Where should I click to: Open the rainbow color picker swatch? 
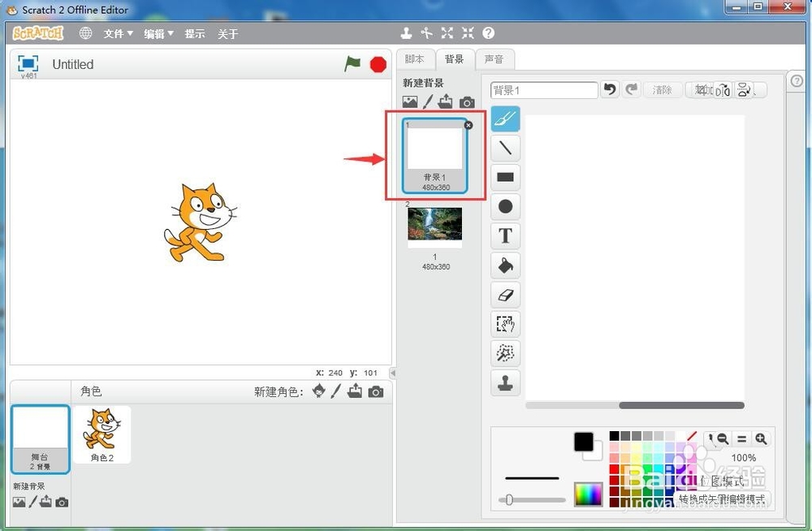(588, 494)
